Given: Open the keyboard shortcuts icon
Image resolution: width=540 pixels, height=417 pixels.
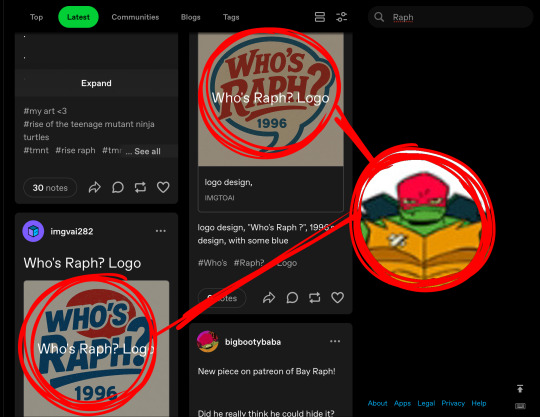Looking at the screenshot, I should [520, 406].
